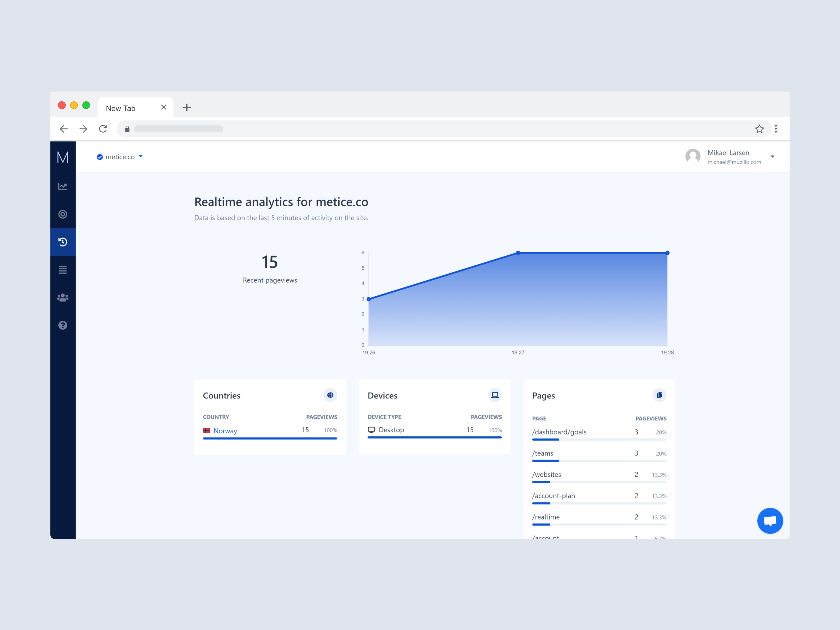
Task: Expand the metice.co site dropdown
Action: click(x=120, y=157)
